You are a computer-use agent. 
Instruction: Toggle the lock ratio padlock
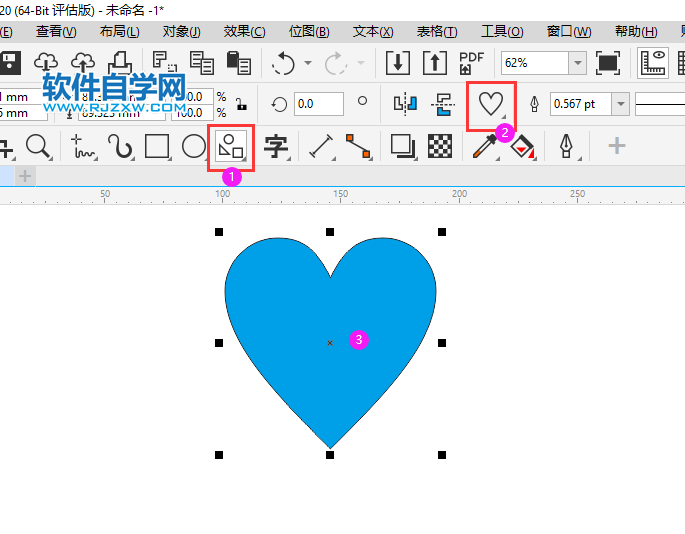click(240, 104)
